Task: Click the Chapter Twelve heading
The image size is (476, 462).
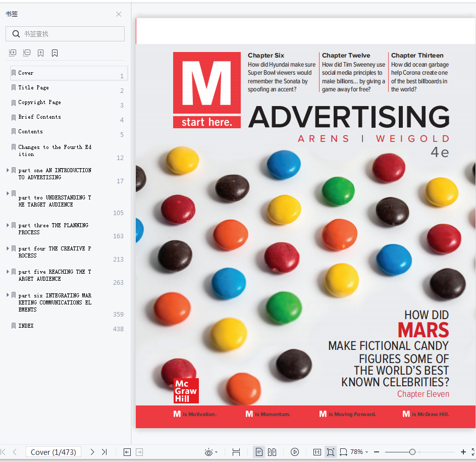Action: (346, 55)
